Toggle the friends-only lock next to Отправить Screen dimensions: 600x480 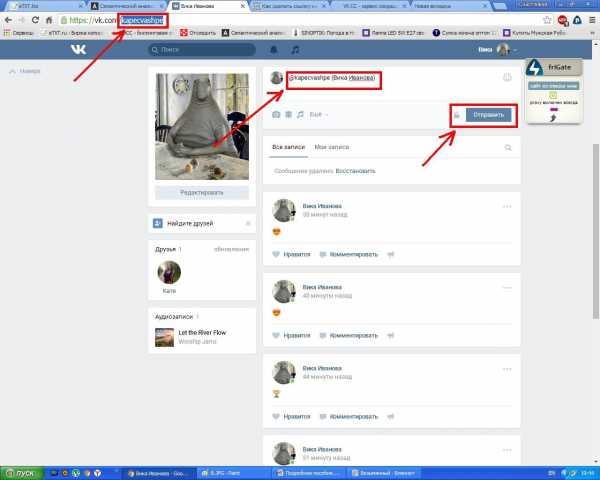click(457, 115)
